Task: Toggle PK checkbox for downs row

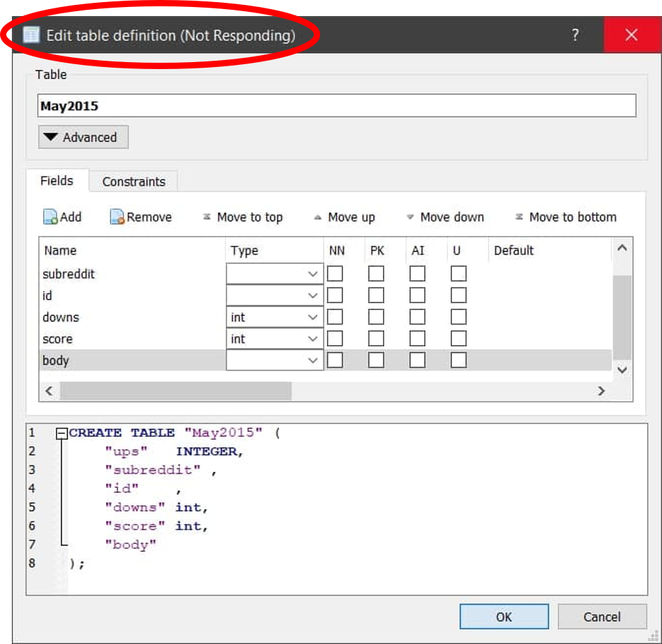Action: [x=376, y=317]
